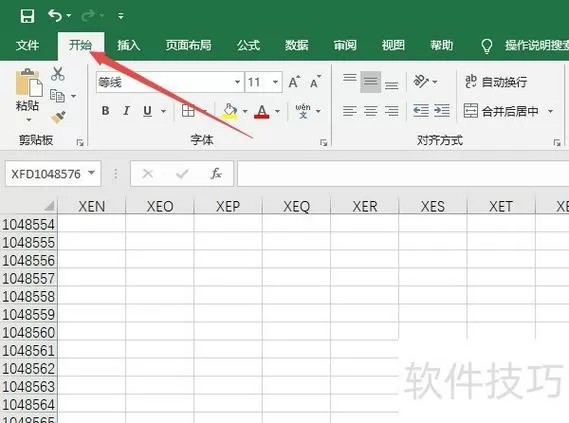Click inside the formula bar input

(x=403, y=174)
